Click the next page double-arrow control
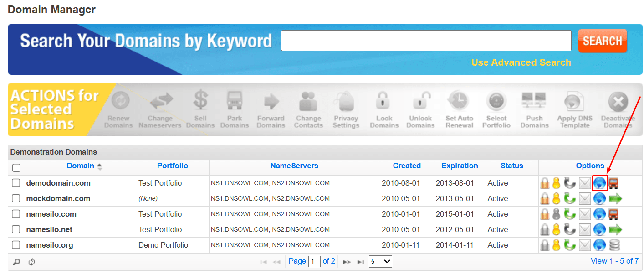The height and width of the screenshot is (275, 644). click(x=347, y=262)
